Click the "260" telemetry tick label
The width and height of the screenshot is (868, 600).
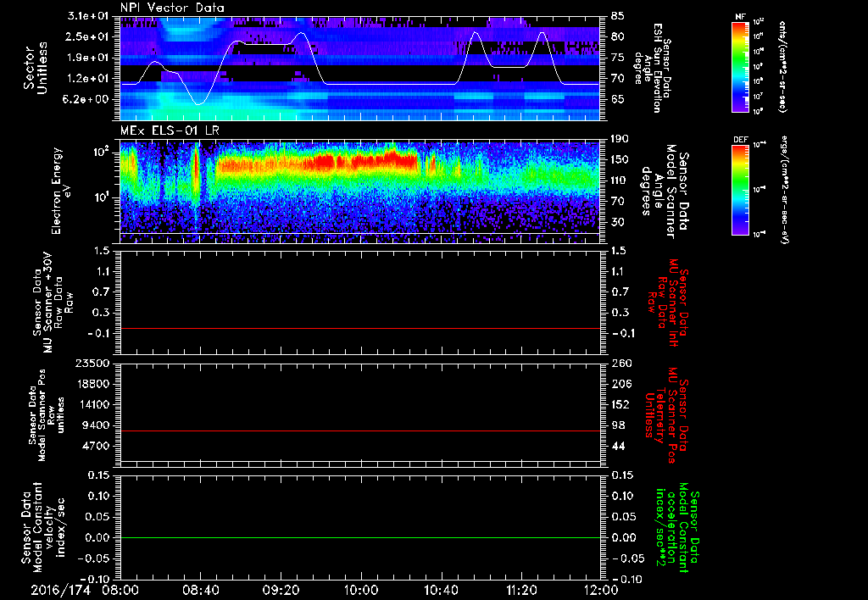[620, 363]
